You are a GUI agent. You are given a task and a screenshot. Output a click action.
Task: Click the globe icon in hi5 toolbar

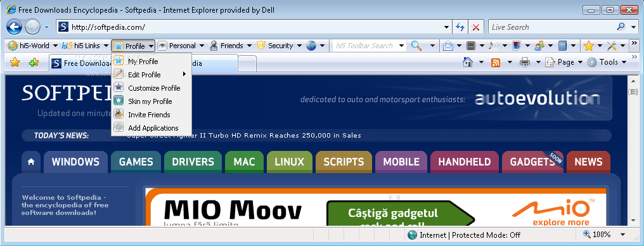tap(311, 46)
